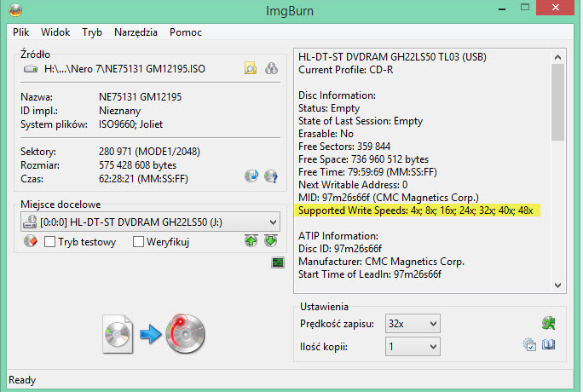Open image help via the question-mark disc icon
The height and width of the screenshot is (392, 583).
pos(271,176)
